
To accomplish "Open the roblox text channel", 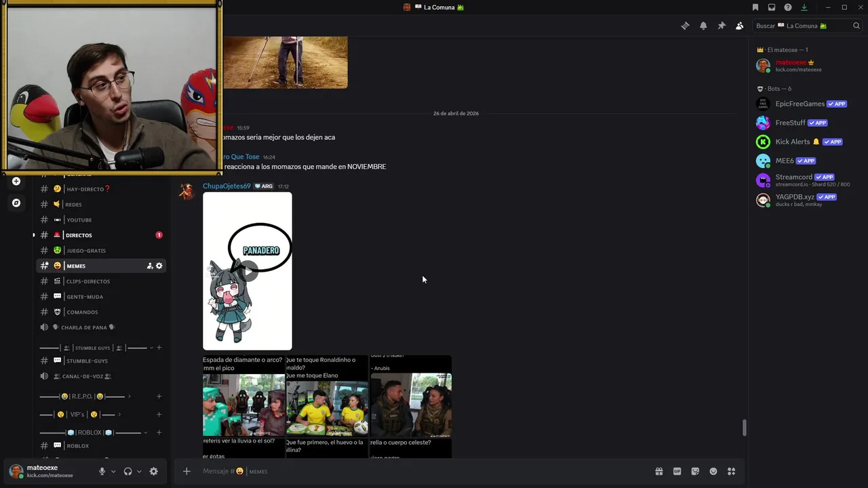I will (x=102, y=446).
